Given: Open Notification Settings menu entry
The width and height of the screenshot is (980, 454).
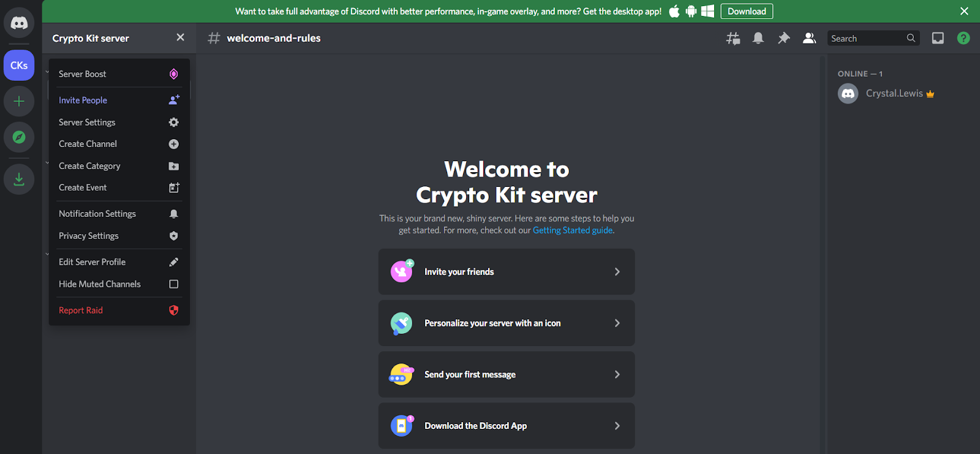Looking at the screenshot, I should 119,214.
